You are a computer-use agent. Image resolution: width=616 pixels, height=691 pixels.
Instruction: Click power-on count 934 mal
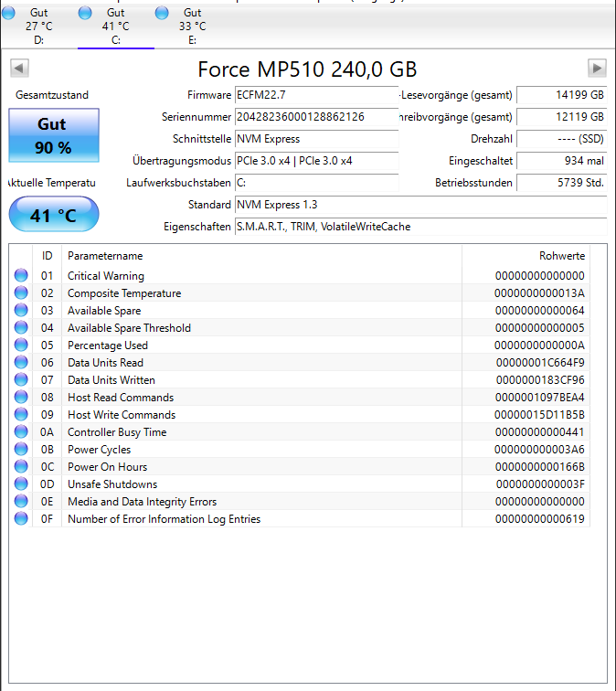[562, 161]
